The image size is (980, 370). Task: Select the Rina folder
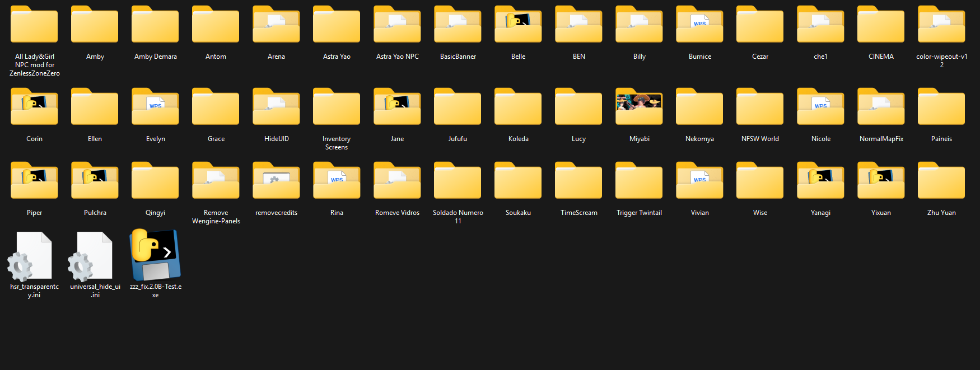click(337, 181)
